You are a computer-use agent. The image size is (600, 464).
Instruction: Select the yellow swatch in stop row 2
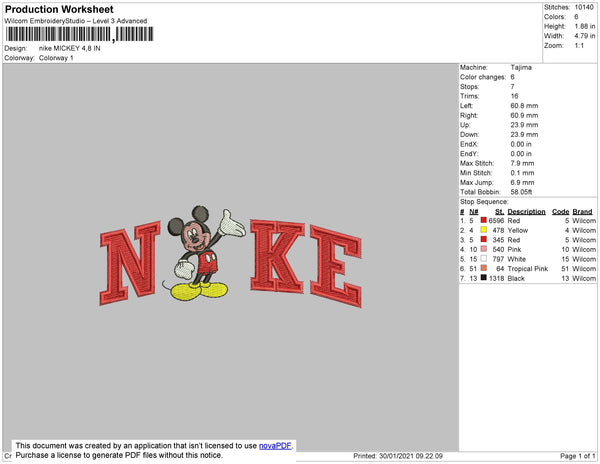click(484, 230)
